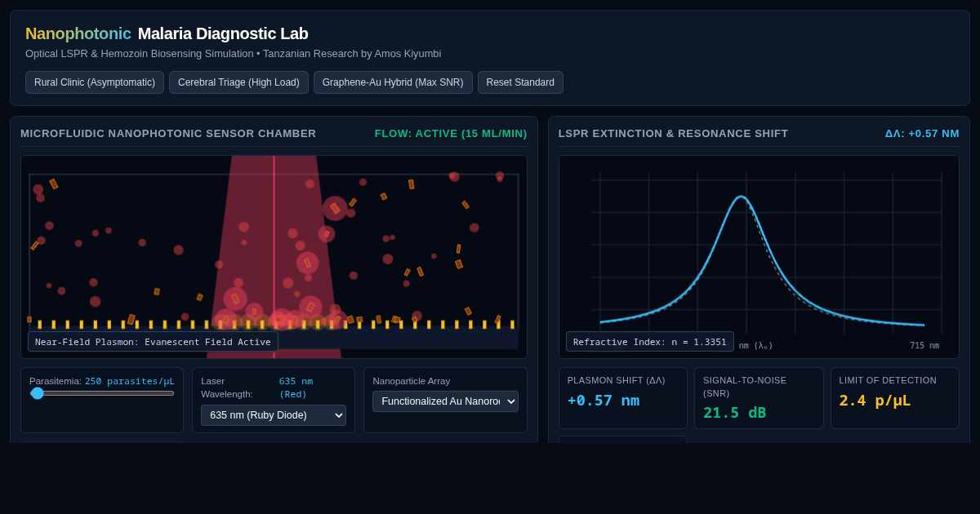980x514 pixels.
Task: Click the 2.4 p/µL detection limit value
Action: (x=875, y=401)
